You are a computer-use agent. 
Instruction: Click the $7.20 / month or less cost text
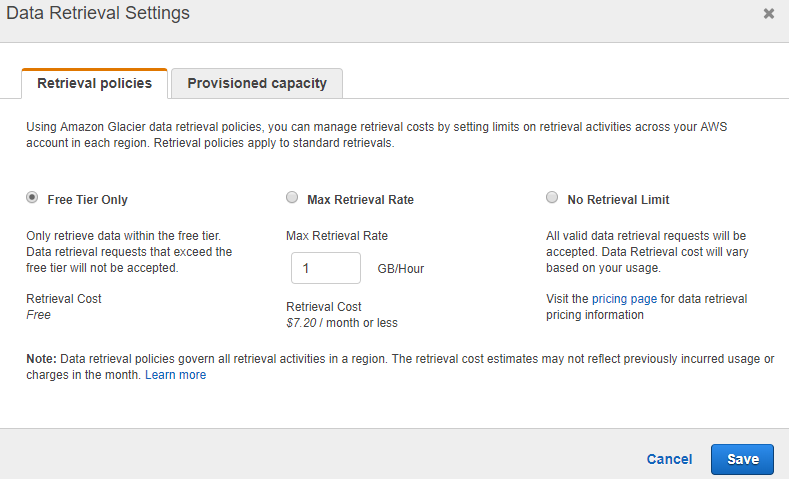(x=342, y=323)
